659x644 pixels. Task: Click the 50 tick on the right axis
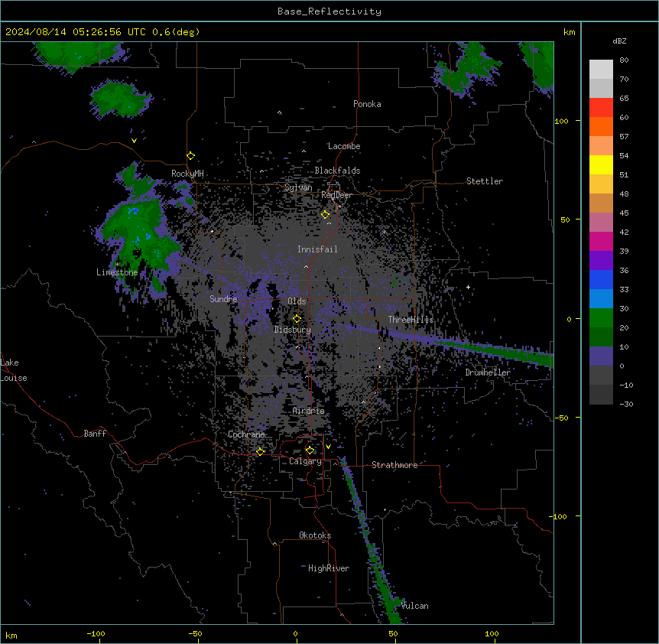[565, 220]
